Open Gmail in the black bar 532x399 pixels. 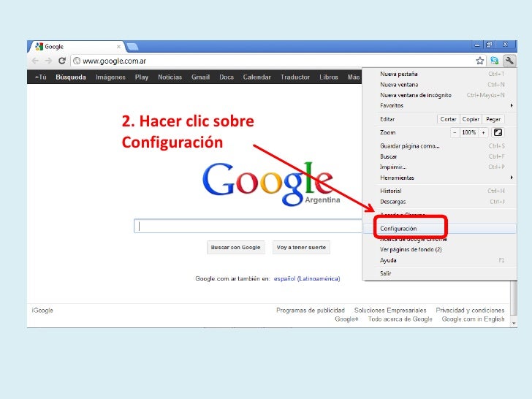pos(200,77)
